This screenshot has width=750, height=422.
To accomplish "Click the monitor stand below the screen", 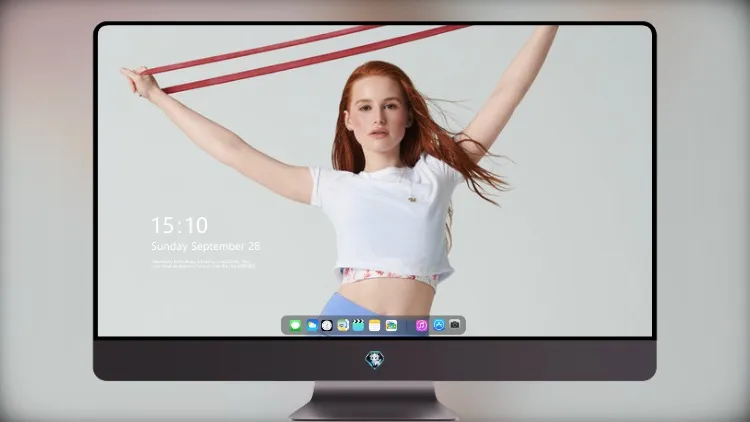I will (373, 401).
